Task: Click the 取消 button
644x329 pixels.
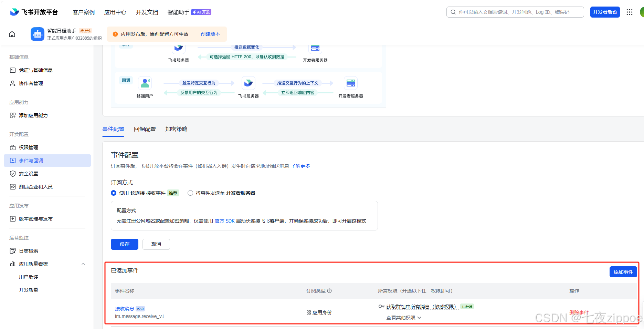Action: 156,244
